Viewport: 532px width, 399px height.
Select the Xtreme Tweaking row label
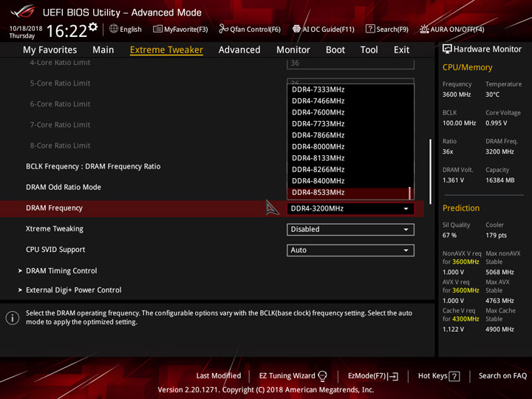pyautogui.click(x=55, y=229)
